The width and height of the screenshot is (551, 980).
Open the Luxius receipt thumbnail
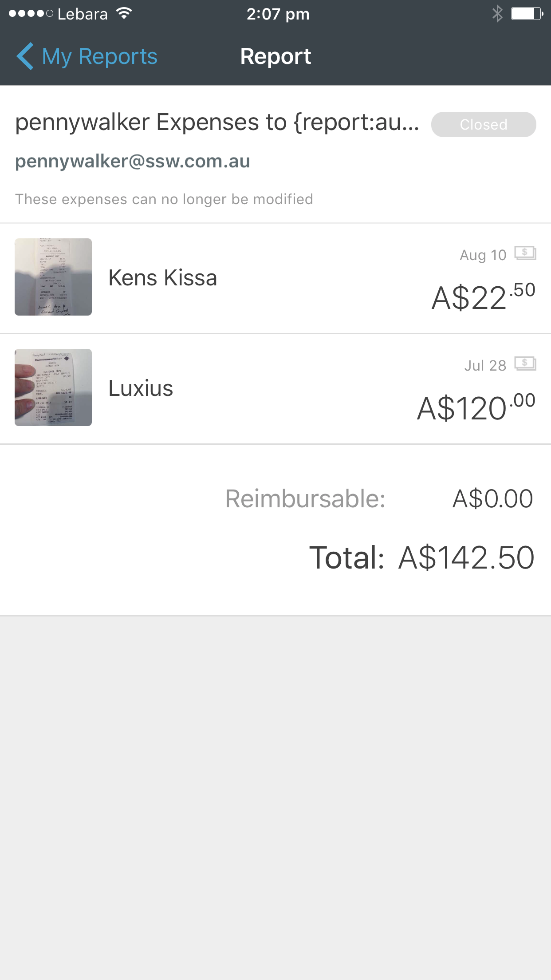tap(53, 387)
